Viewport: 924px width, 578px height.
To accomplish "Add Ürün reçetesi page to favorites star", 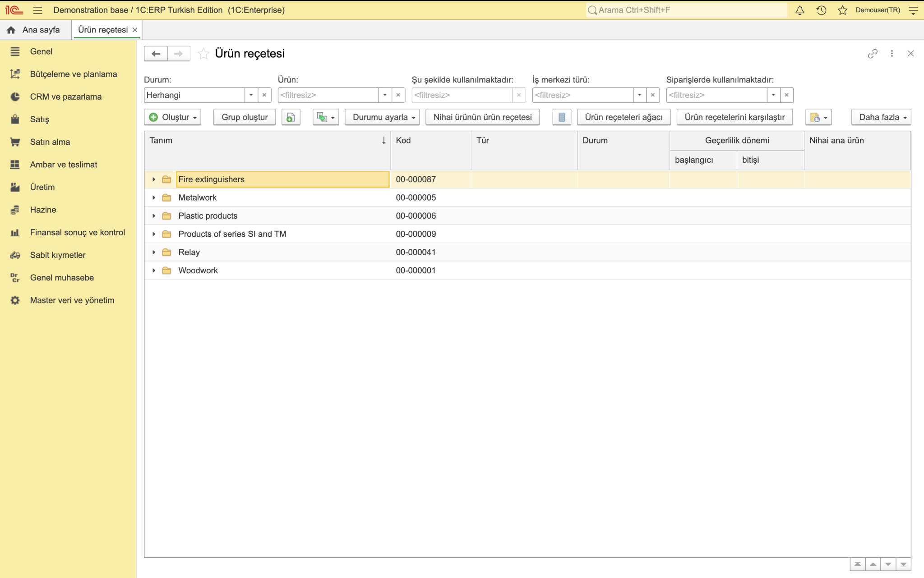I will pos(203,54).
